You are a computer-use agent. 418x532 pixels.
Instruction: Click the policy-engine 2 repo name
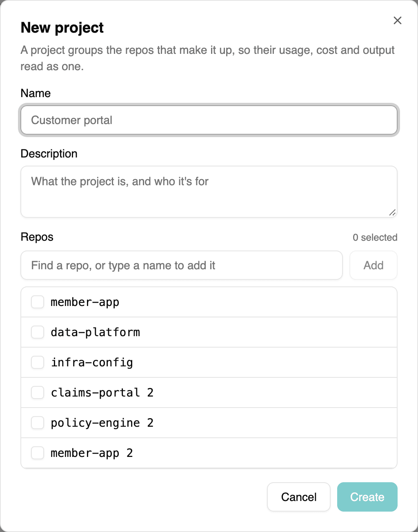(102, 423)
